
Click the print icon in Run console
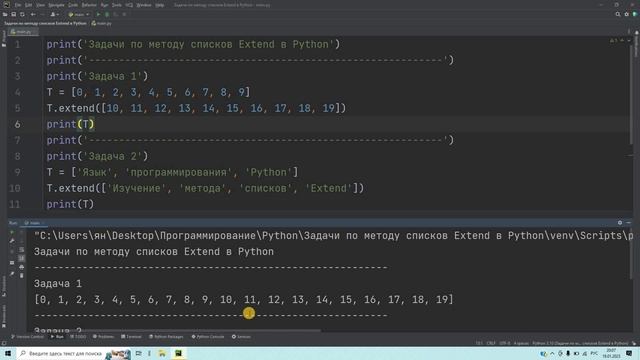coord(22,267)
